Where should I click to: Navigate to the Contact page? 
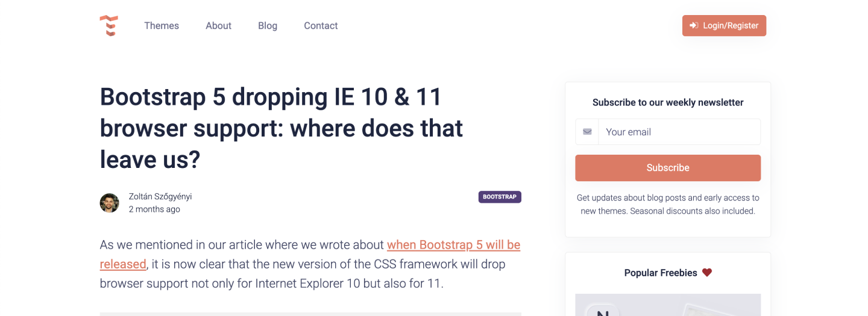[321, 26]
